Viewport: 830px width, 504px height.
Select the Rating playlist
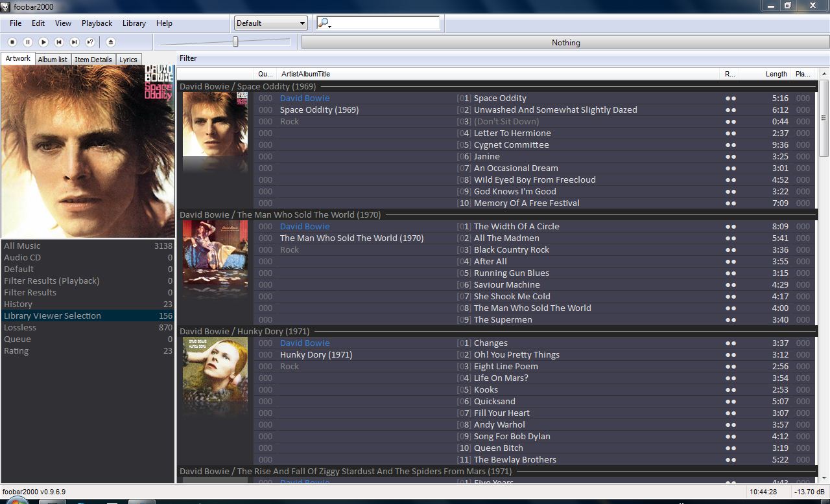pyautogui.click(x=88, y=350)
